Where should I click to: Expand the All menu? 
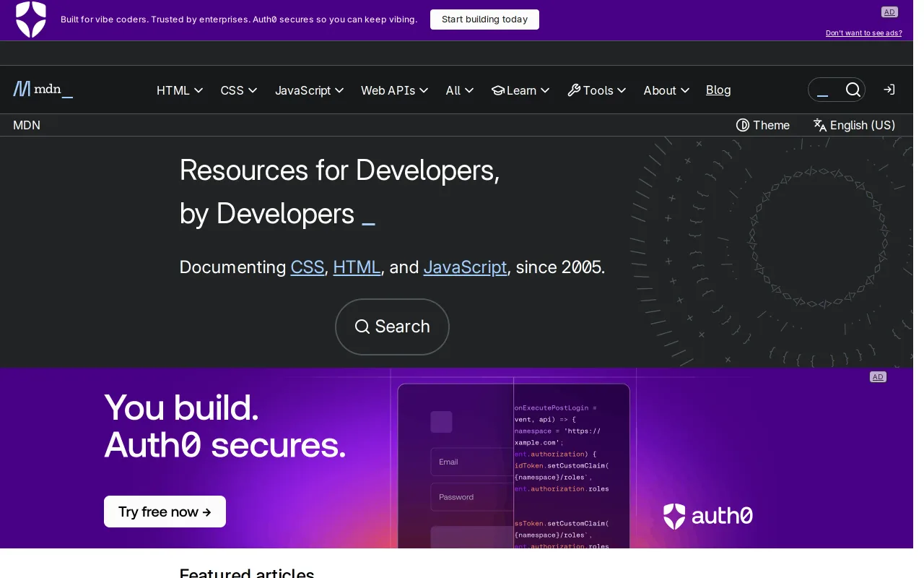click(x=460, y=90)
